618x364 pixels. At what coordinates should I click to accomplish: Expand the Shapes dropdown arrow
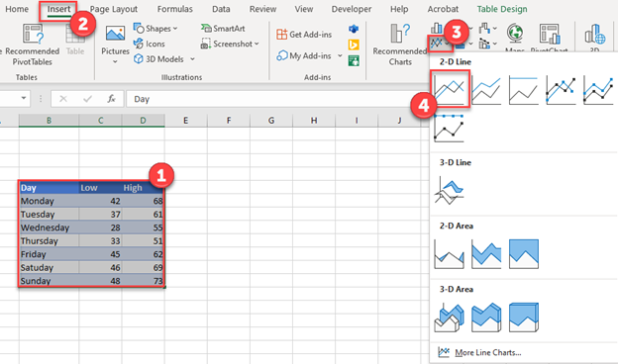pos(175,29)
